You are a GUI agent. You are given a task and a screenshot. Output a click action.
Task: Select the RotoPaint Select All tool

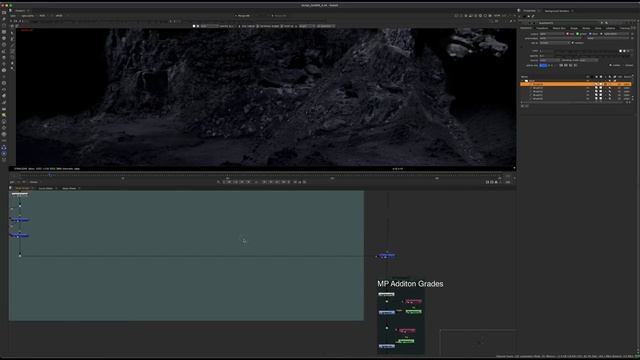pos(12,32)
